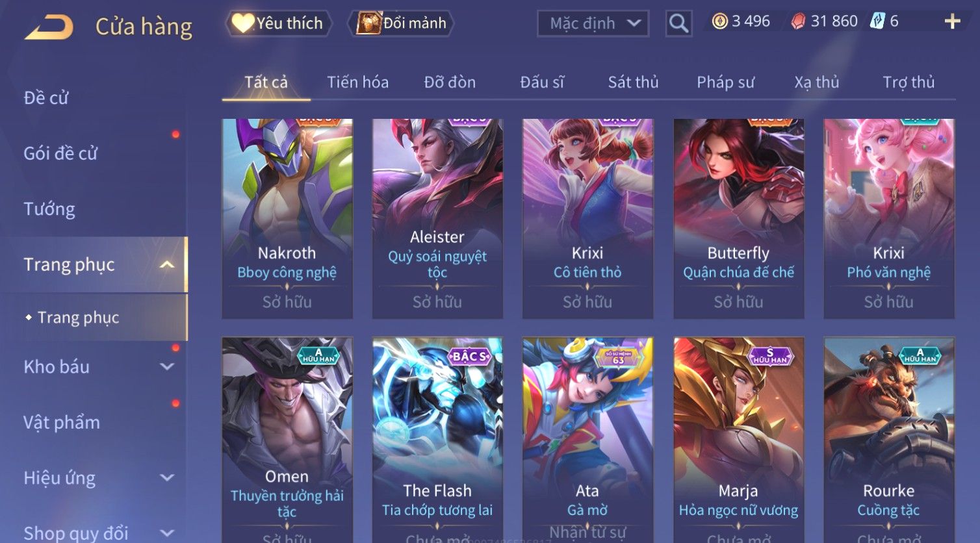Open Yêu thích heart favorites

(278, 23)
